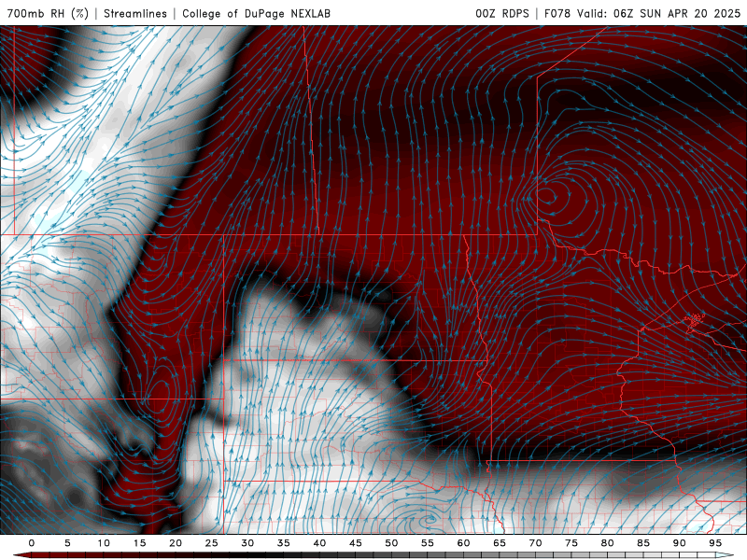Click the color scale label "85"
The image size is (747, 560).
643,543
